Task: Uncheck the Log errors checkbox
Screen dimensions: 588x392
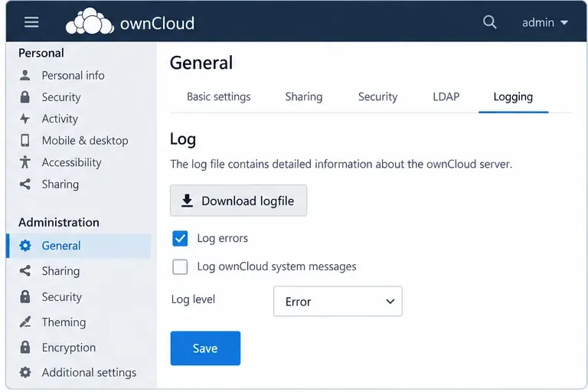Action: [180, 238]
